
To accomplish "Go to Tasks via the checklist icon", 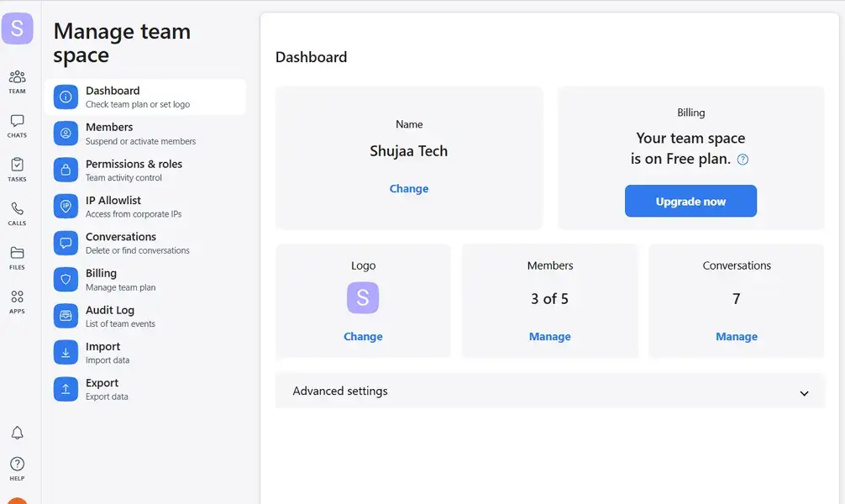I will [17, 169].
